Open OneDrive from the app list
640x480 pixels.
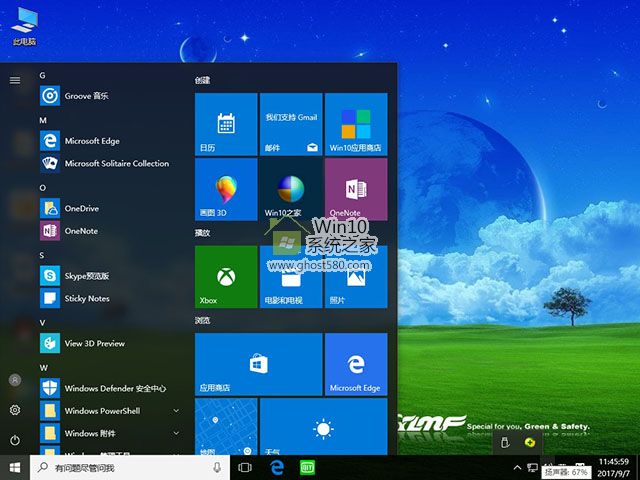click(110, 208)
